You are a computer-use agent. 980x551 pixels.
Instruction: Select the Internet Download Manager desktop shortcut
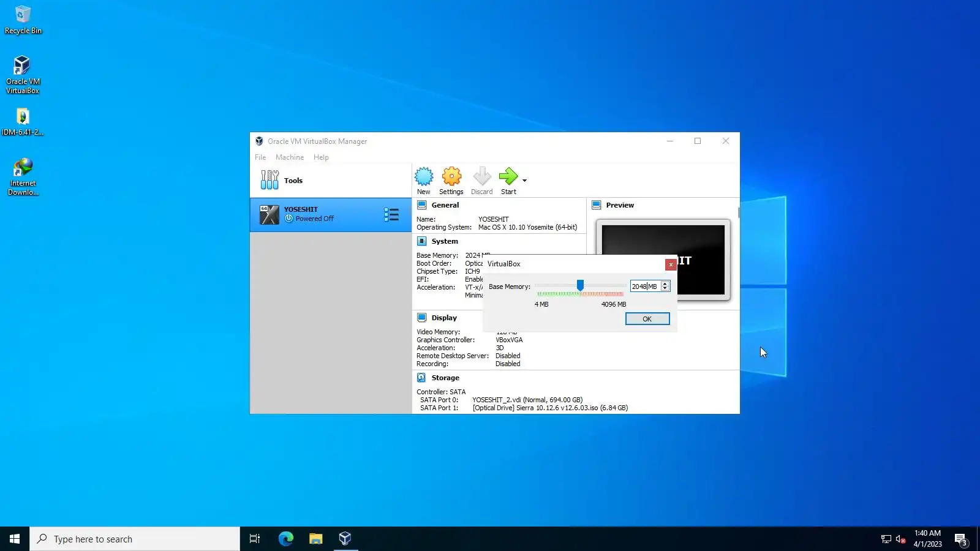(23, 177)
